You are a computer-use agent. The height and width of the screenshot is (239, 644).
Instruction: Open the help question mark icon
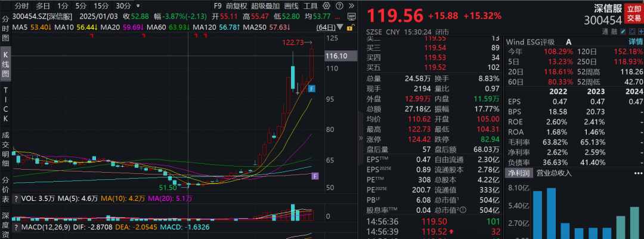(x=339, y=6)
